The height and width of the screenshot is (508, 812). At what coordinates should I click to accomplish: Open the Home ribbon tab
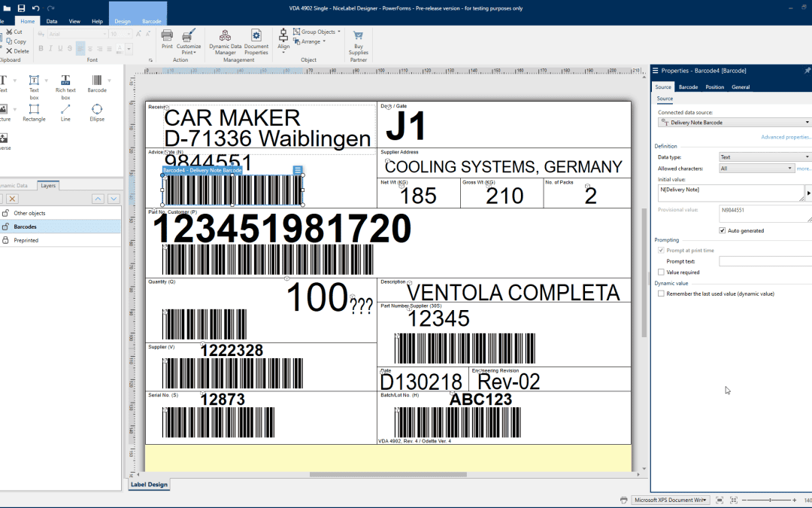[x=28, y=21]
